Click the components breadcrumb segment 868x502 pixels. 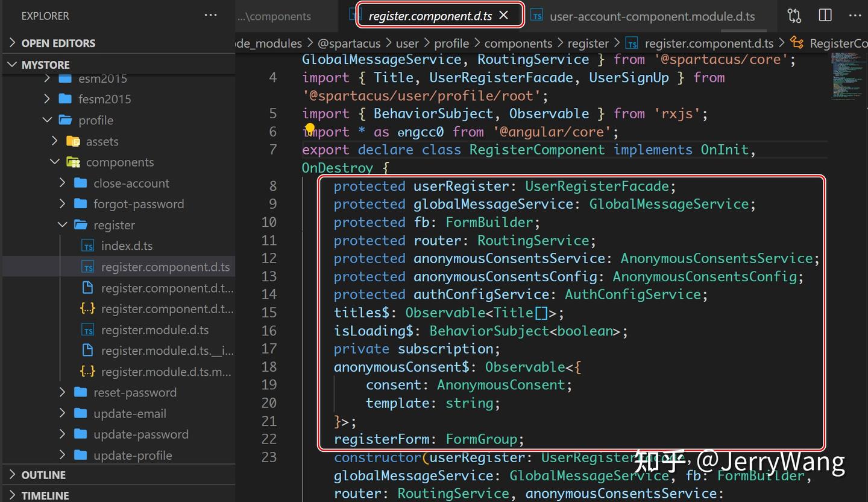click(x=518, y=43)
